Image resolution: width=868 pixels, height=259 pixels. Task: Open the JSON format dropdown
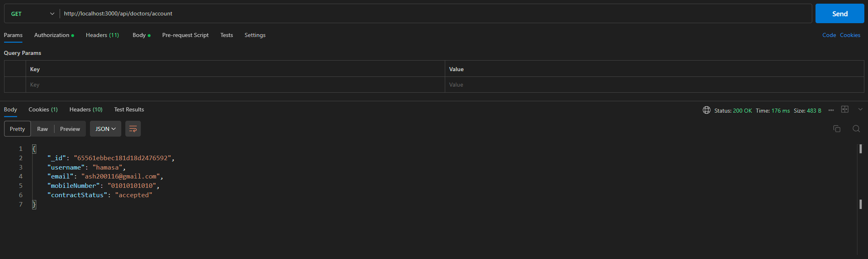click(105, 129)
